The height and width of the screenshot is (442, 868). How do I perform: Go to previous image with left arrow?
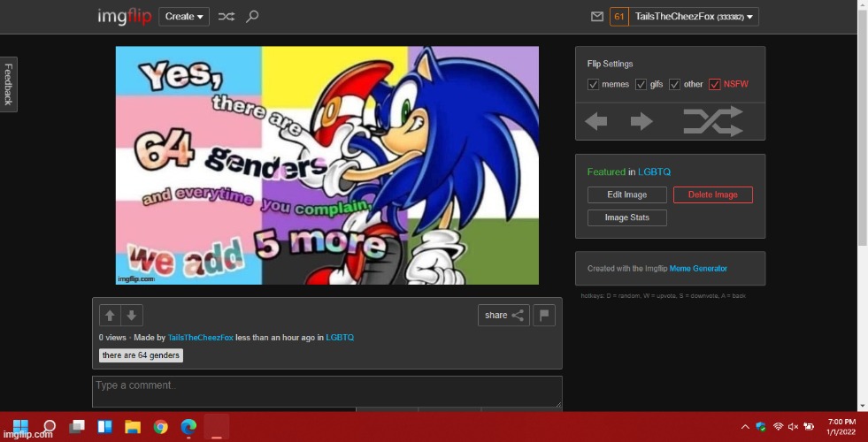point(596,121)
